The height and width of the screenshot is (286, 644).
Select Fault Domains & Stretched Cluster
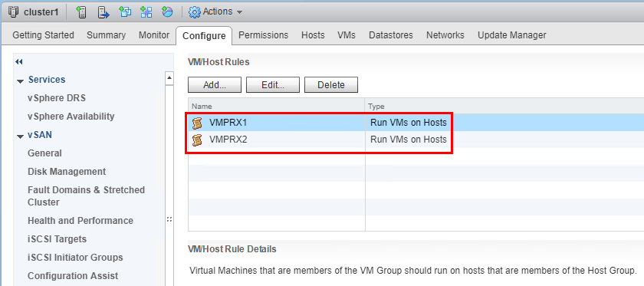point(86,196)
